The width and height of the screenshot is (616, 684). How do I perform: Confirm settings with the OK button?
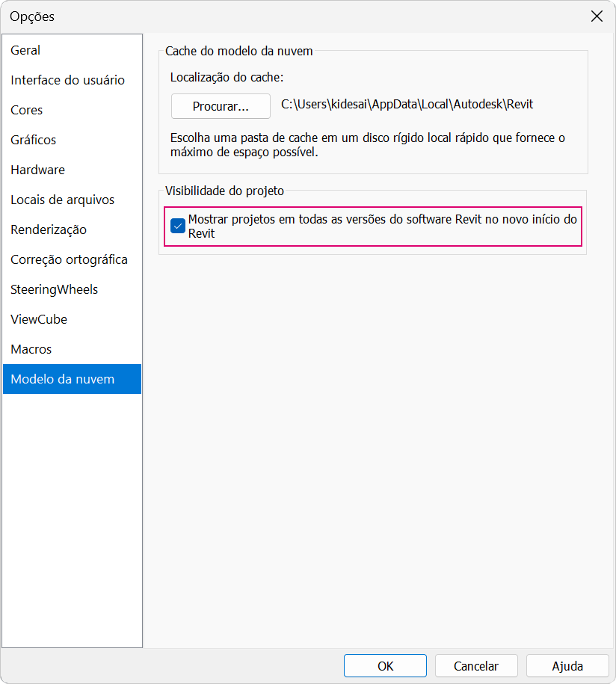(385, 665)
